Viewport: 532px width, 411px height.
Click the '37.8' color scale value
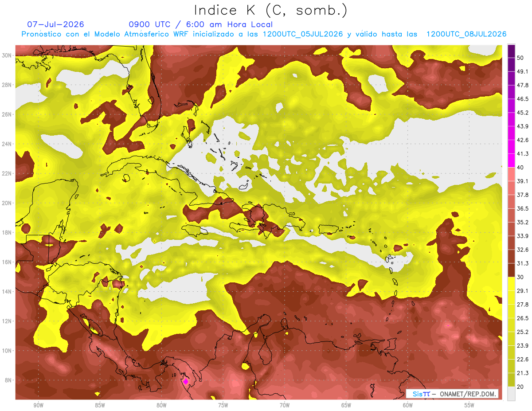[523, 195]
